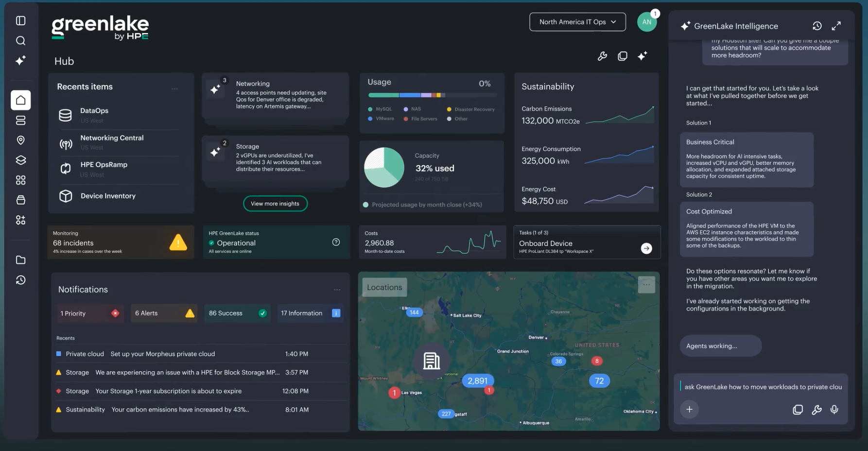Viewport: 868px width, 451px height.
Task: Click the 72 map cluster
Action: [x=599, y=381]
